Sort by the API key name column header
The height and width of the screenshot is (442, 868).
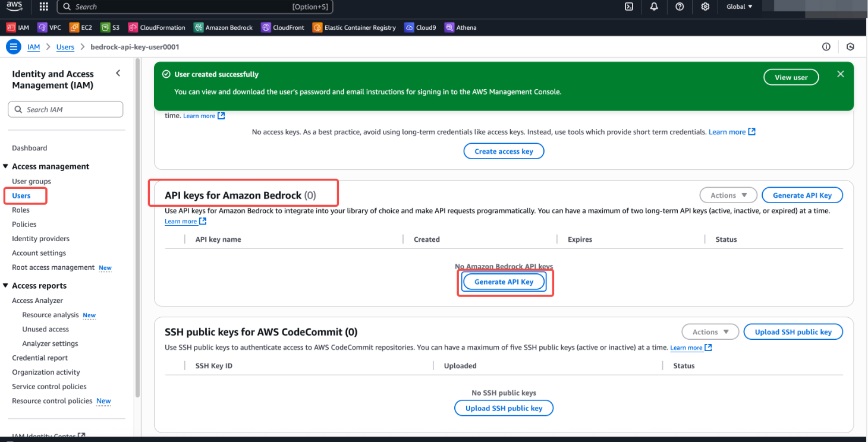(218, 239)
